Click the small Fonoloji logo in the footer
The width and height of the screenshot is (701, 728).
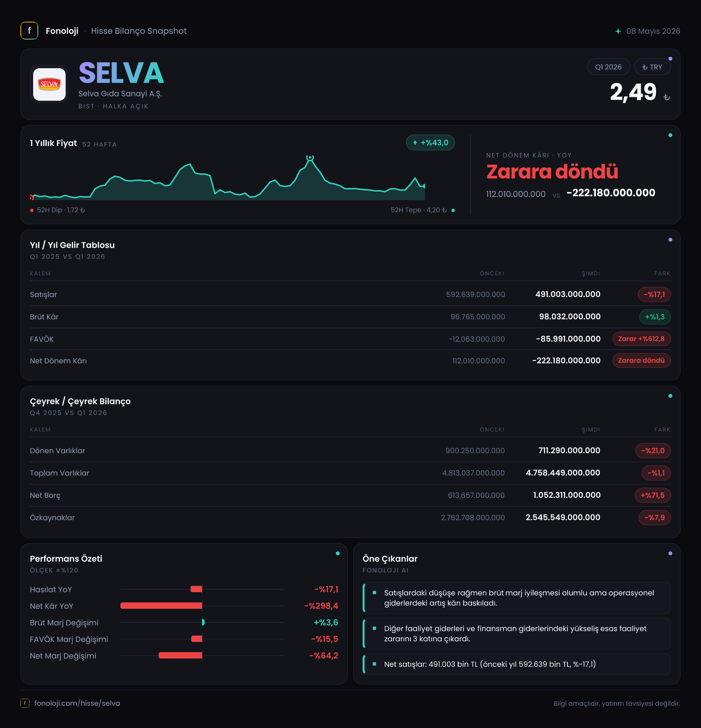tap(25, 703)
